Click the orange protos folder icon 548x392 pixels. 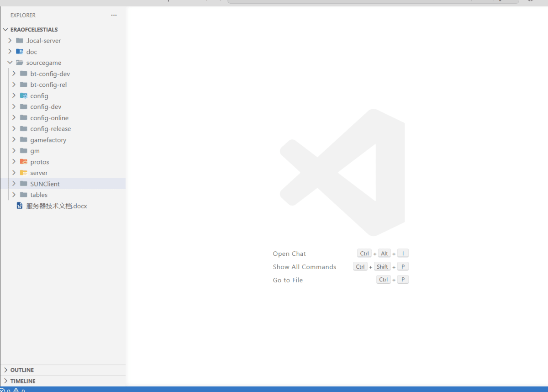(x=24, y=162)
